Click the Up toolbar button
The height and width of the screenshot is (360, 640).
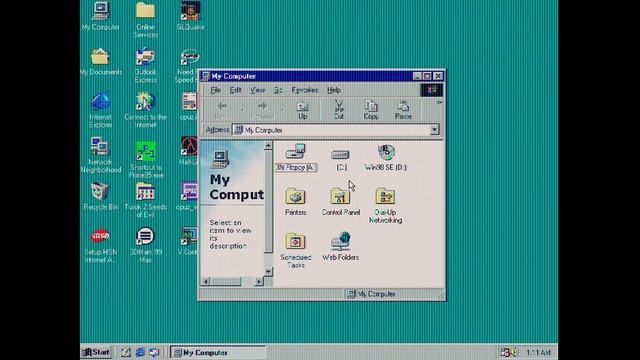[302, 110]
